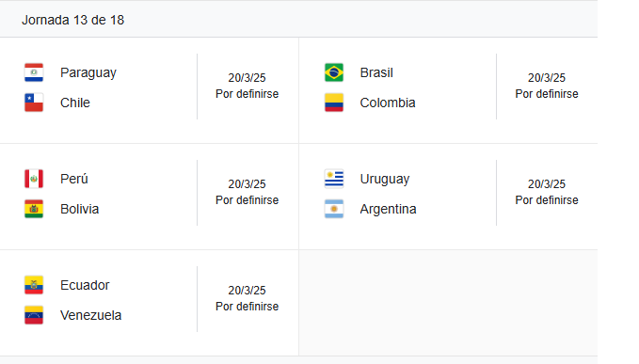The width and height of the screenshot is (639, 364).
Task: Open Uruguay vs Argentina match date
Action: 547,184
